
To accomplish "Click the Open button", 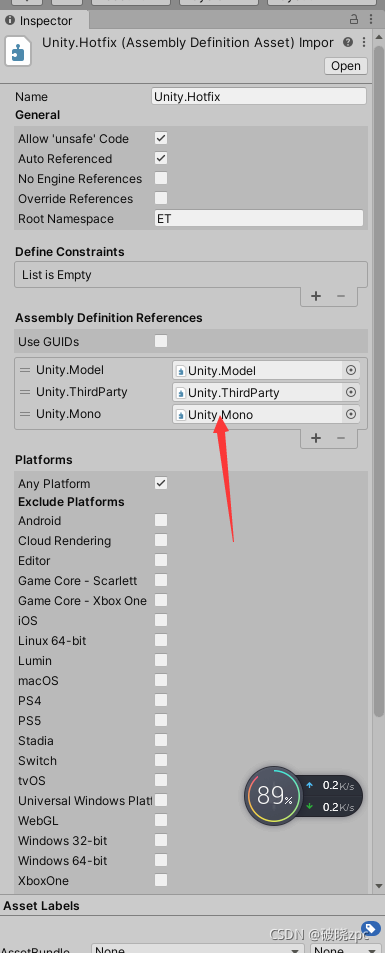I will [345, 66].
